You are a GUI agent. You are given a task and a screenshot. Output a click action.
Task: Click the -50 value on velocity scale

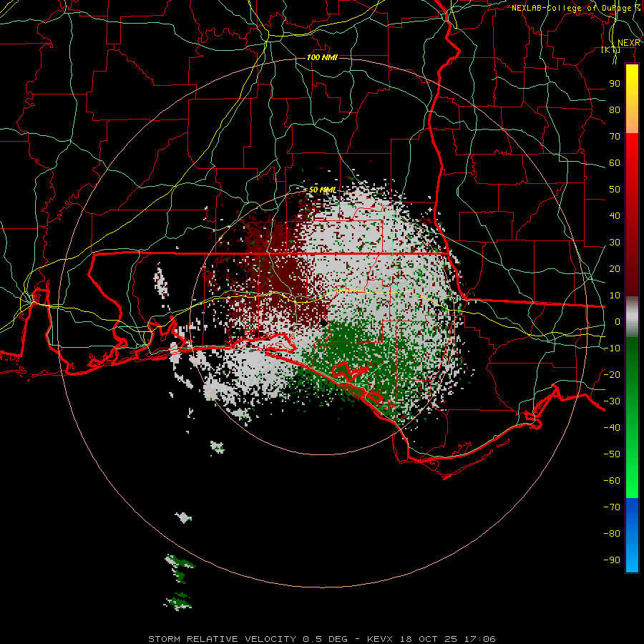[x=612, y=454]
